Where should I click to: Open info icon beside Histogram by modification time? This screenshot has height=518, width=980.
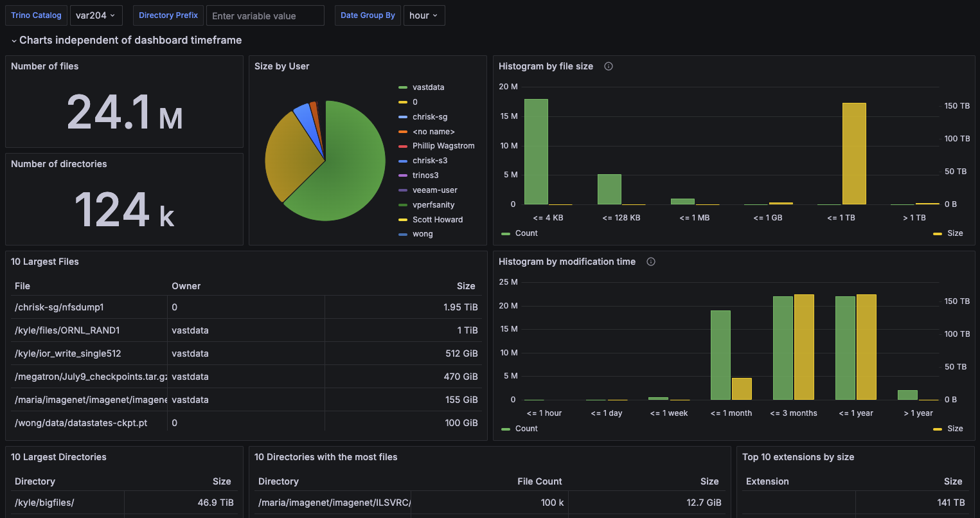coord(651,262)
